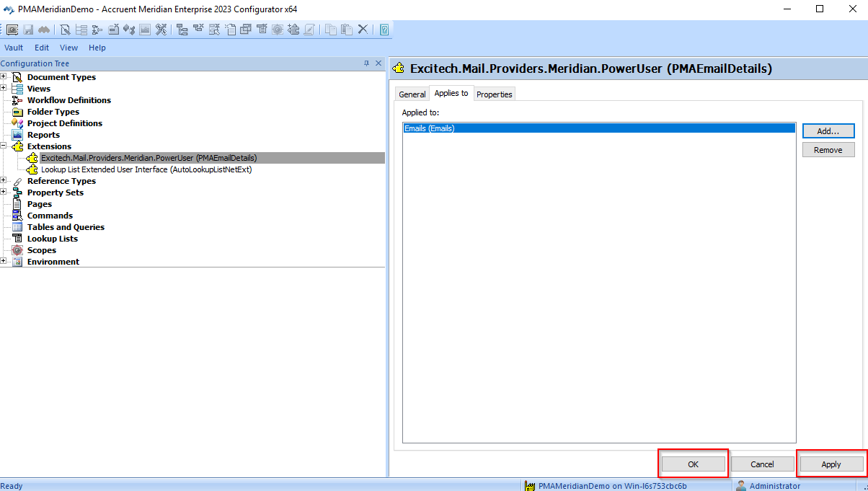Viewport: 868px width, 491px height.
Task: Click the Cancel button
Action: click(x=762, y=464)
